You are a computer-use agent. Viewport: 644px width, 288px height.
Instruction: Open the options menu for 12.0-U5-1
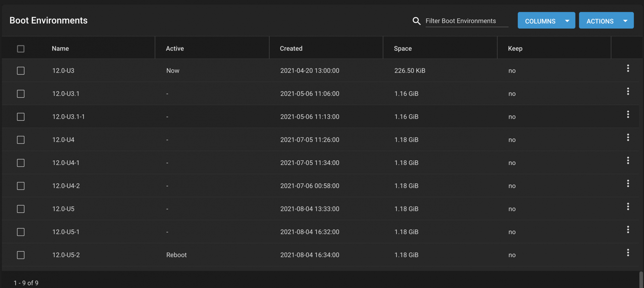[628, 230]
